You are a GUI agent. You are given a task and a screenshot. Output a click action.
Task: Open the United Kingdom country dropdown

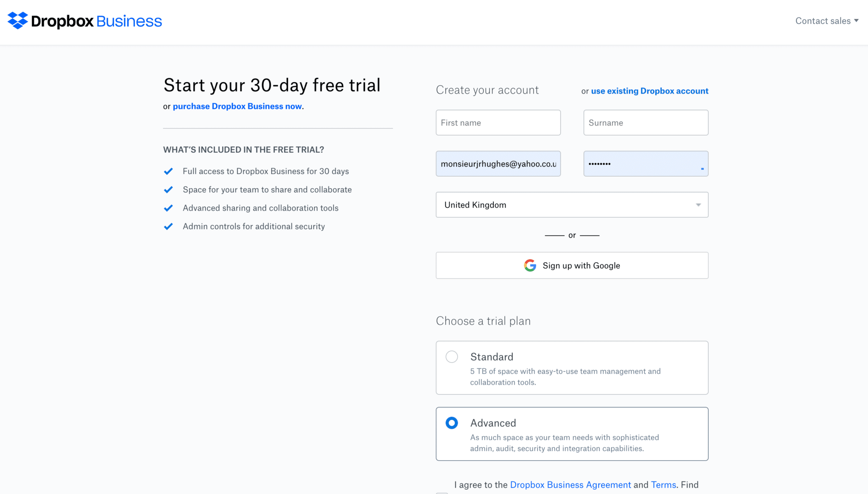tap(572, 205)
